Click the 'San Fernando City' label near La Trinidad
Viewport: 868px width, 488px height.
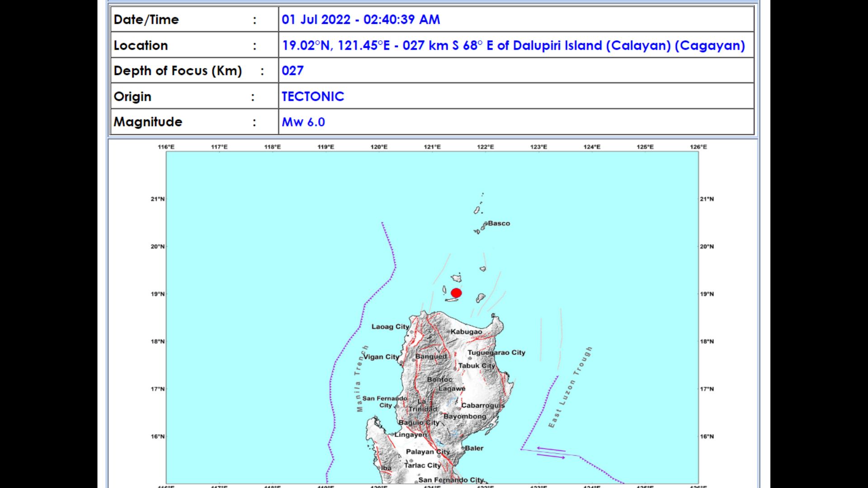385,402
